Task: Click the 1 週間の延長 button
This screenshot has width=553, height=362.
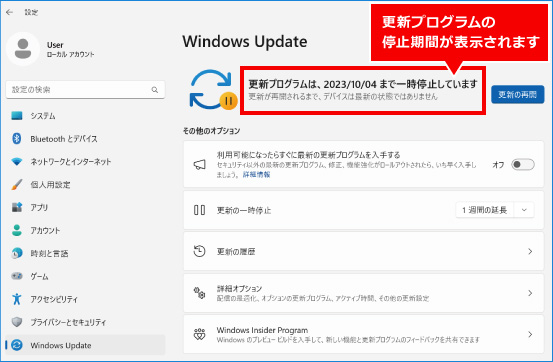Action: pyautogui.click(x=485, y=210)
